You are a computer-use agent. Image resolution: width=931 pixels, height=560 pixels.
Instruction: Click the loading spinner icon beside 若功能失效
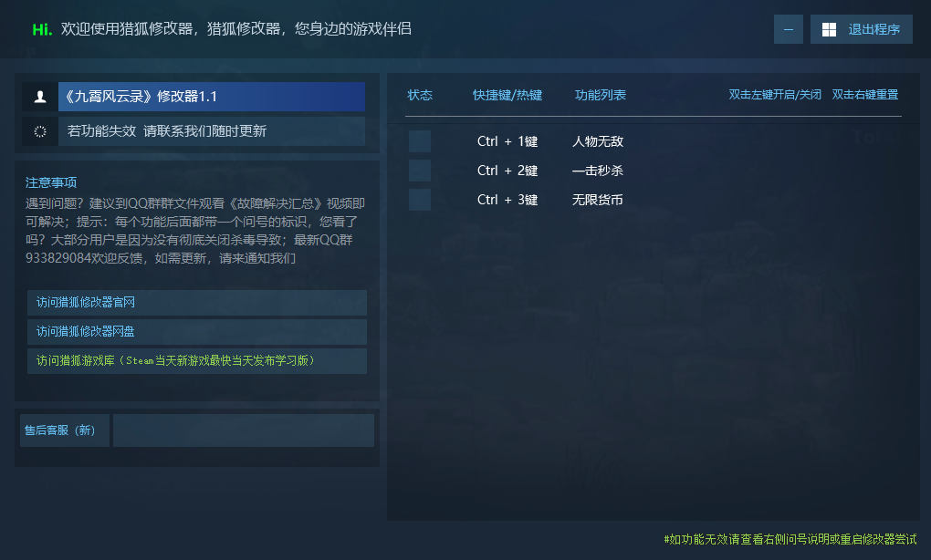pyautogui.click(x=40, y=131)
